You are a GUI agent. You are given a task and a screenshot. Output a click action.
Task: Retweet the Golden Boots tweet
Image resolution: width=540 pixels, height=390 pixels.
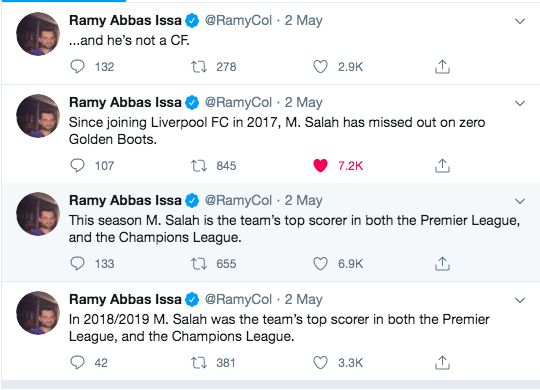point(199,166)
